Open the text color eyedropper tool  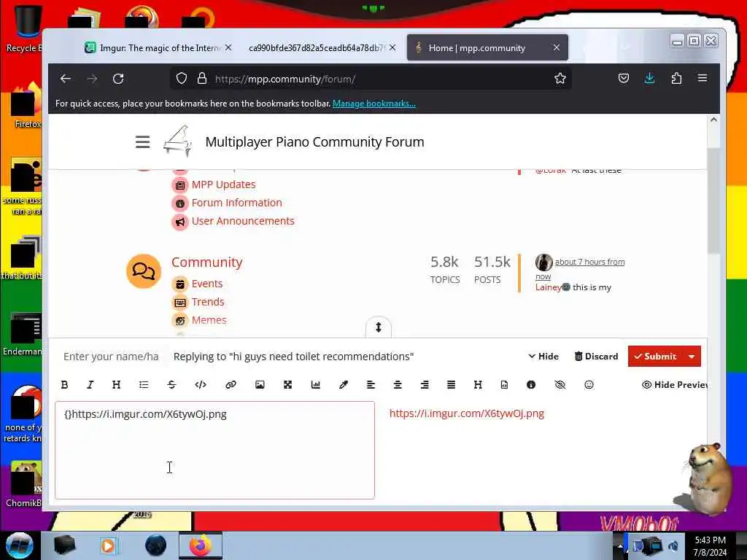tap(343, 385)
